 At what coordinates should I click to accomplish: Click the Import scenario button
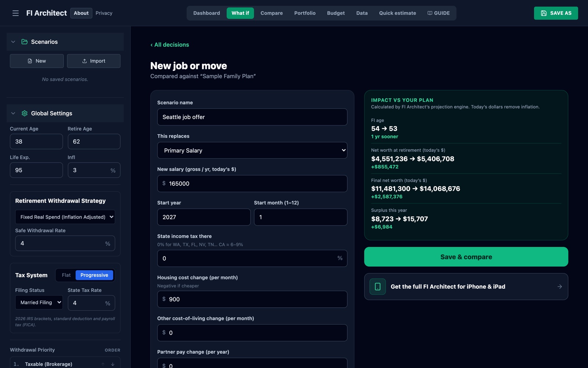coord(94,61)
